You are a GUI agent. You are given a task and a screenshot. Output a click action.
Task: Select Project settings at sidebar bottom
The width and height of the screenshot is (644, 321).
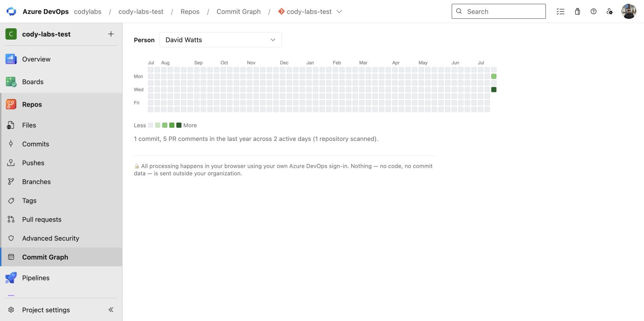(46, 310)
